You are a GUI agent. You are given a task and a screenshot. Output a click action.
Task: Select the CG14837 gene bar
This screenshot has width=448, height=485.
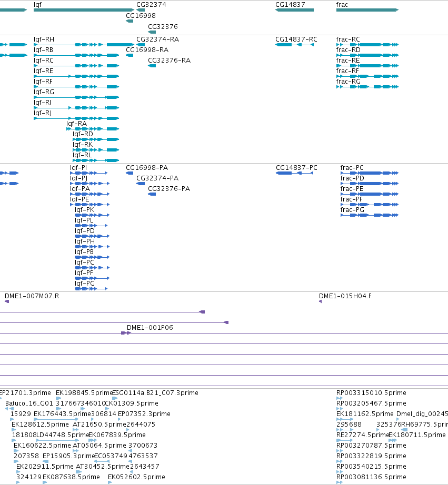coord(294,10)
